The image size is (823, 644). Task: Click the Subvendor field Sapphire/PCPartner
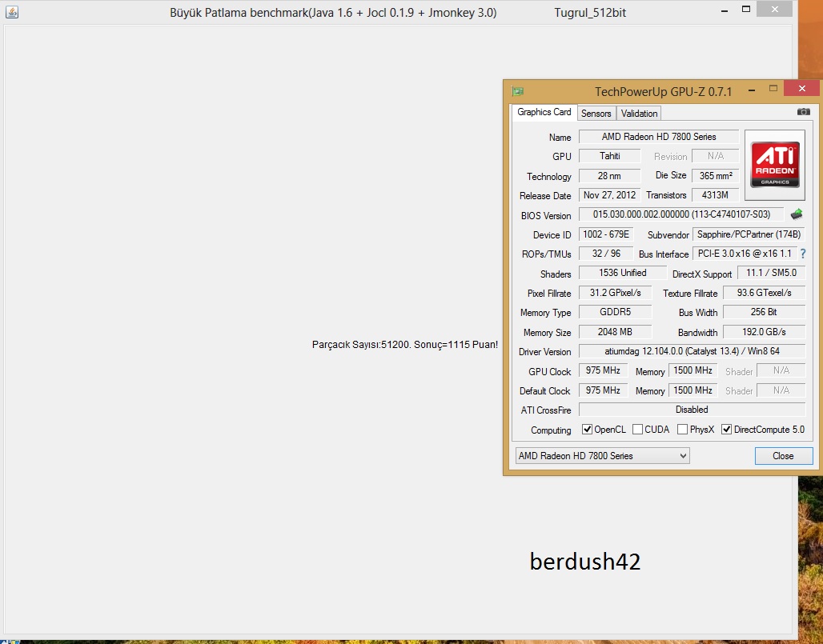click(749, 234)
